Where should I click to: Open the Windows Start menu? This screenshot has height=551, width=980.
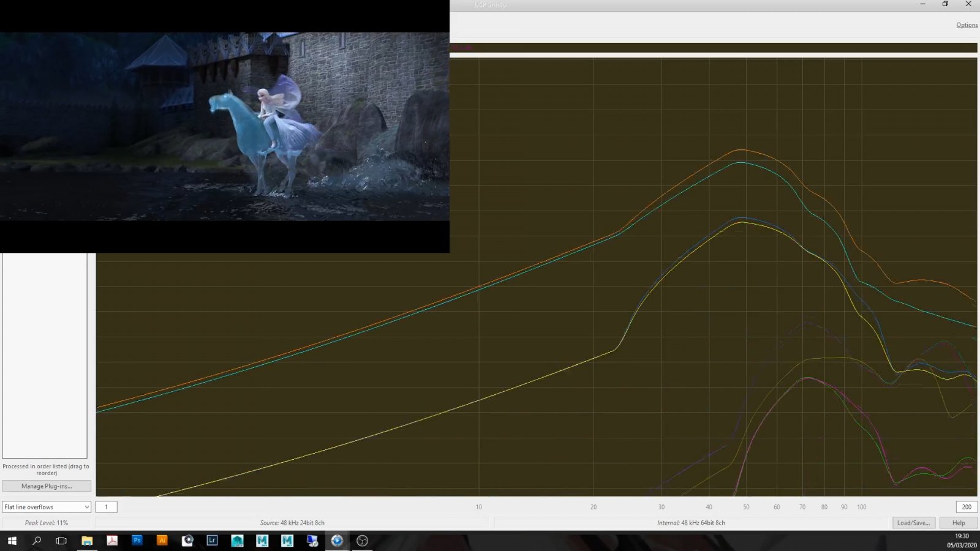tap(12, 541)
